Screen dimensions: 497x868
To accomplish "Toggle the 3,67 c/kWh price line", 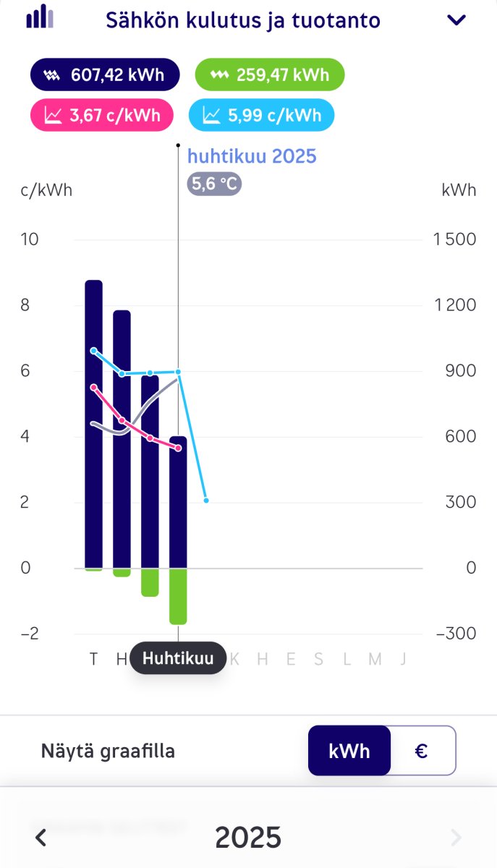I will [x=104, y=116].
